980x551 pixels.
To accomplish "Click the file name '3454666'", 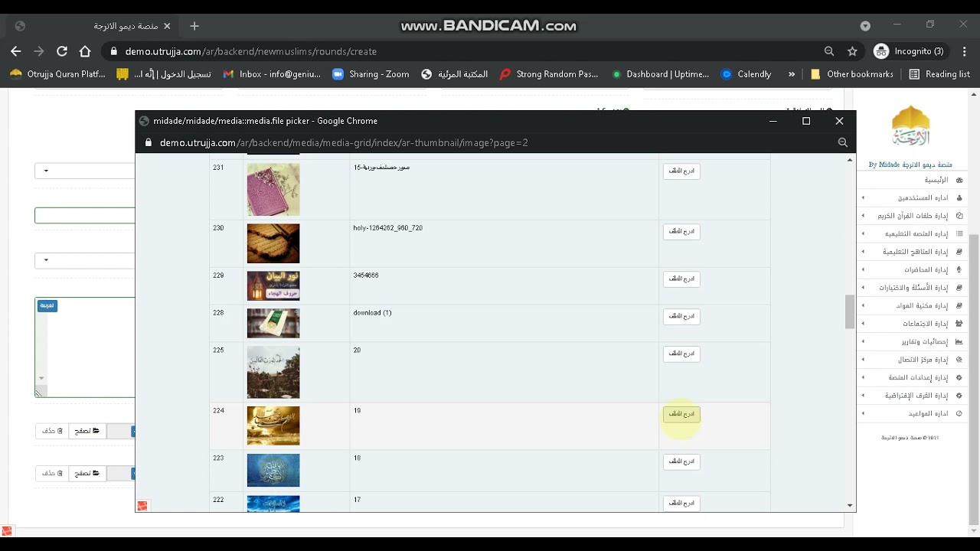I will (x=366, y=275).
